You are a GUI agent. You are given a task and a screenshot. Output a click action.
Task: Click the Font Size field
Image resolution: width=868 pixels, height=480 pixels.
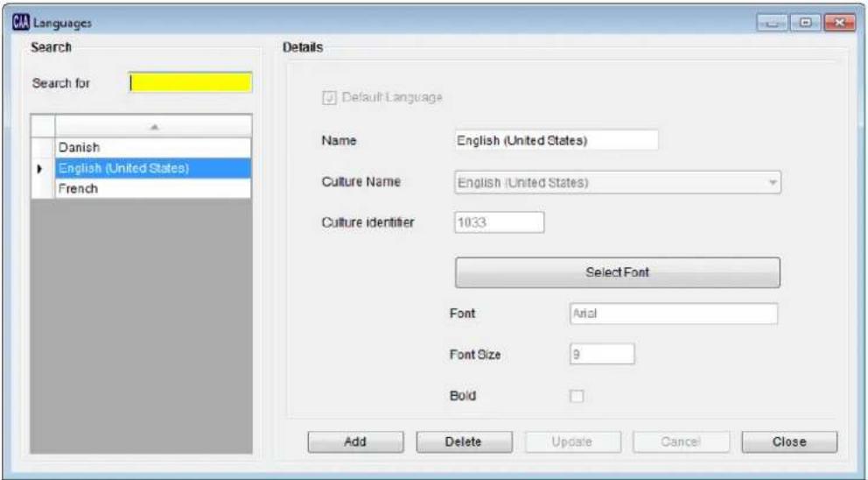click(602, 354)
